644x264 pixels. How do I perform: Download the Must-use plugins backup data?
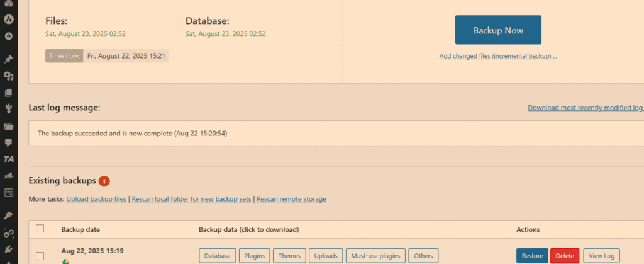coord(376,256)
